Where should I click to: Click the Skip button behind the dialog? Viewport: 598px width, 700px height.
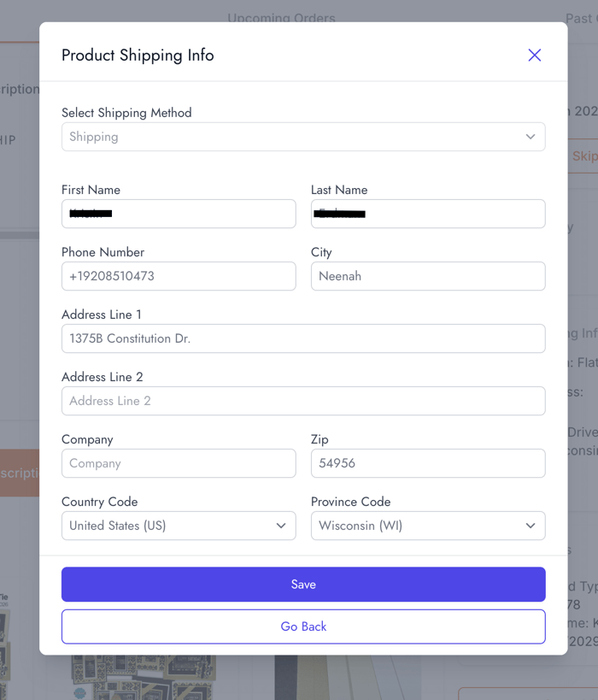coord(583,156)
